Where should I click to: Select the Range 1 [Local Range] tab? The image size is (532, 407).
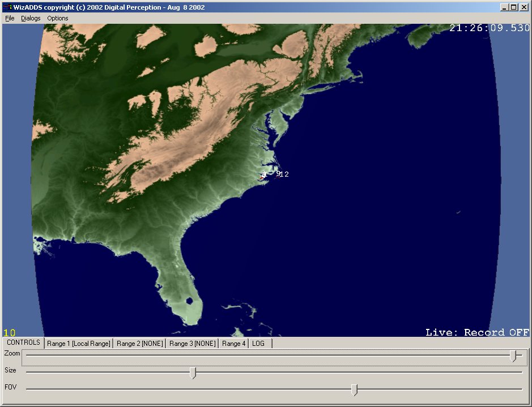[x=78, y=344]
